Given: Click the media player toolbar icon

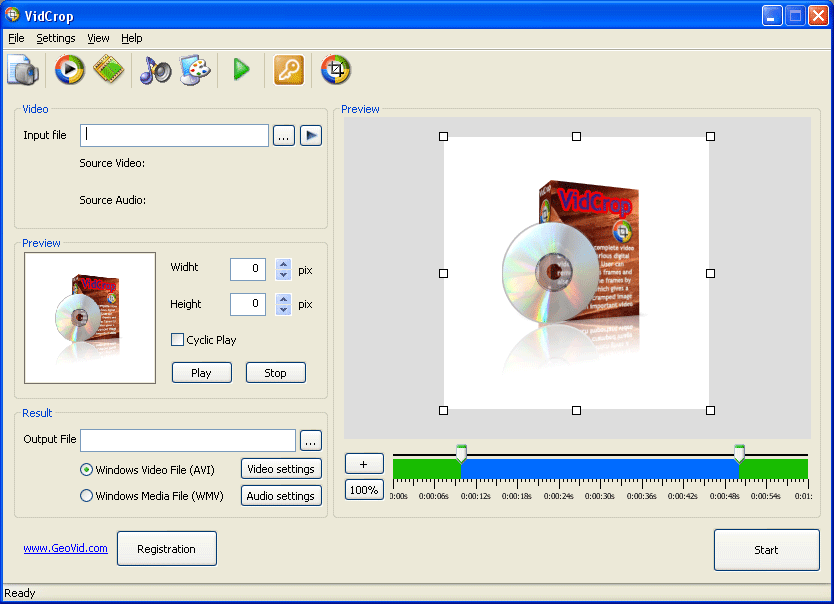Looking at the screenshot, I should click(69, 70).
